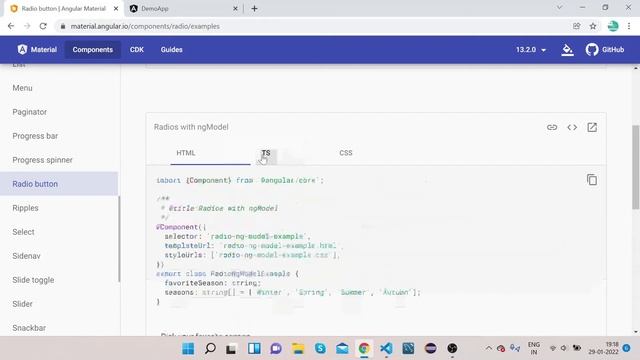Open Select component page
This screenshot has width=640, height=360.
point(23,232)
